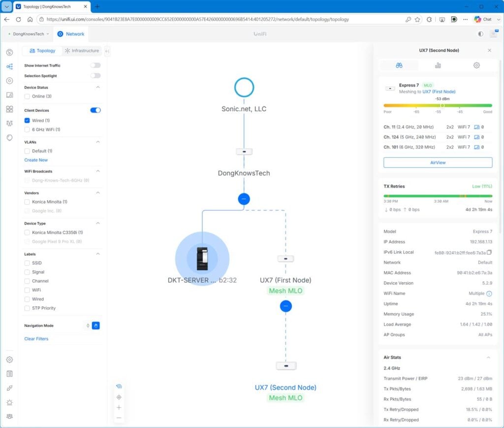Enable the STP Priority label checkbox
The image size is (504, 428).
pos(27,308)
